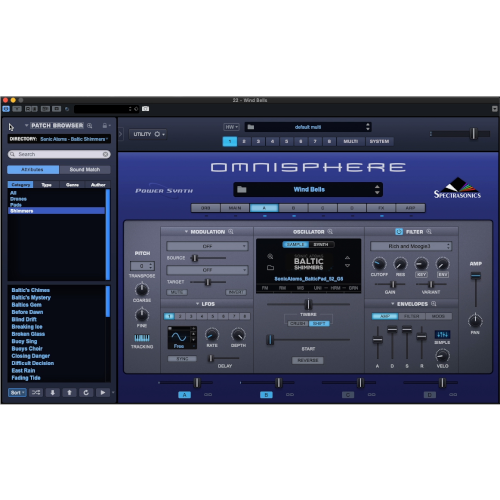Open the Envelopes section zoom magnifier
500x500 pixels.
(x=434, y=304)
